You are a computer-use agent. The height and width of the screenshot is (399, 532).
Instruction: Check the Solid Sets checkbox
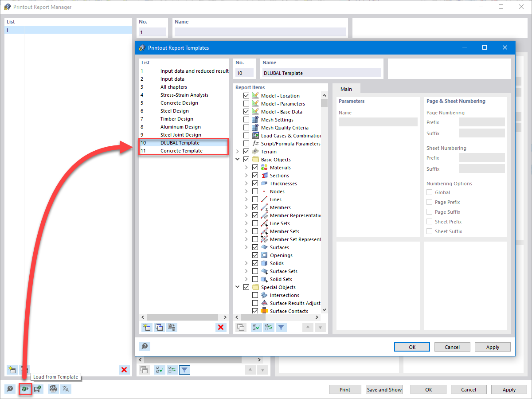(255, 279)
